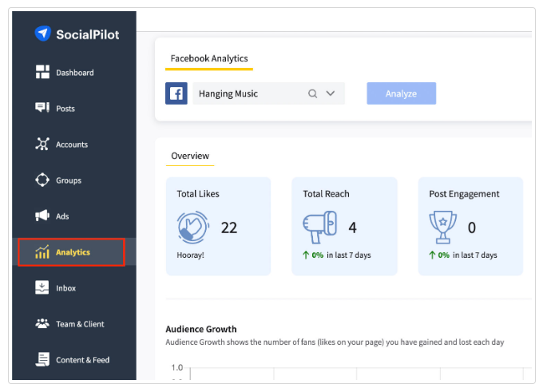
Task: Click the SocialPilot brand name
Action: (88, 34)
